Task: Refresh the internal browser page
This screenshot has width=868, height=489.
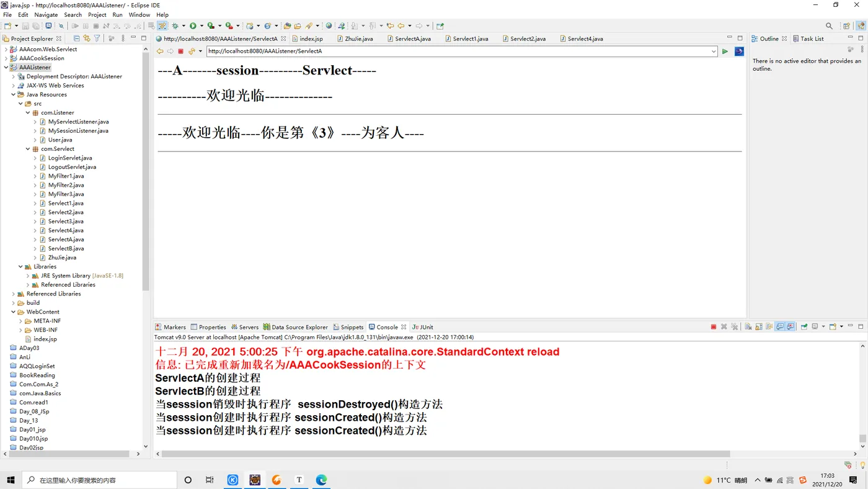Action: 192,52
